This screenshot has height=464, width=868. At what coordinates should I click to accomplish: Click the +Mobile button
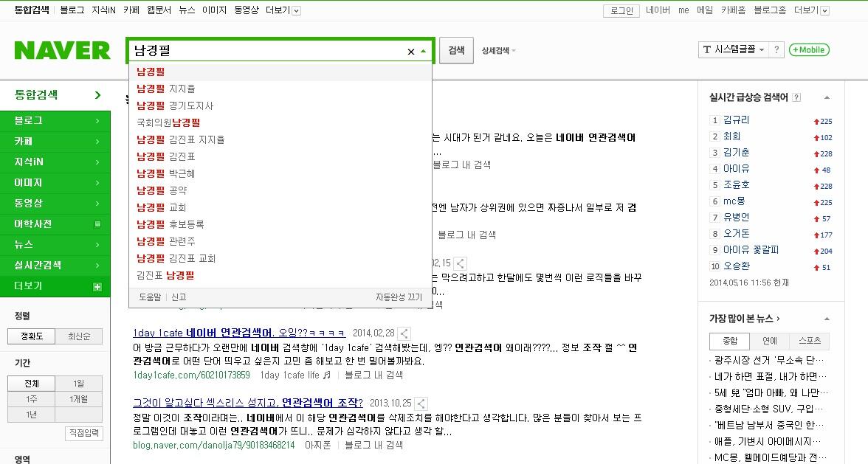point(809,49)
